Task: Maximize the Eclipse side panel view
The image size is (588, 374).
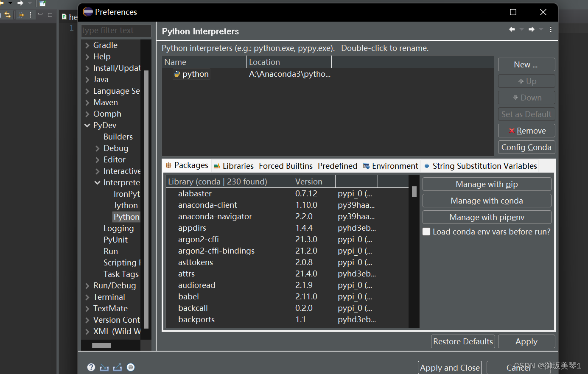Action: coord(50,15)
